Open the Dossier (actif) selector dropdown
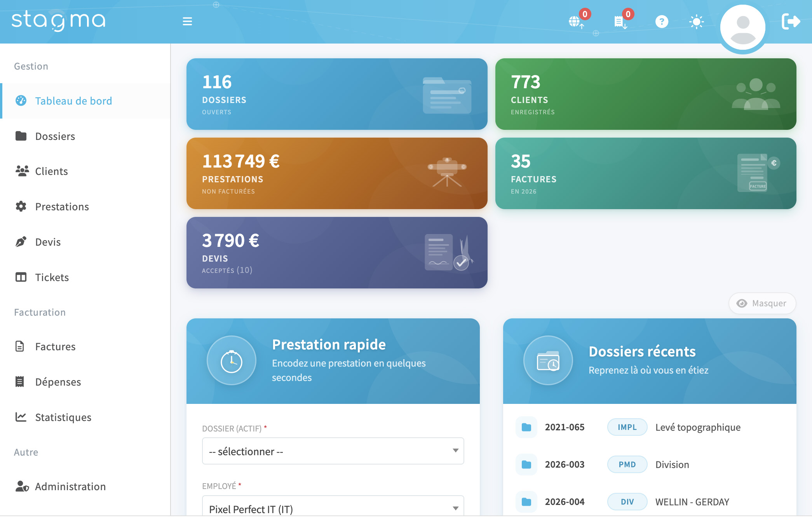The height and width of the screenshot is (517, 812). pos(332,451)
